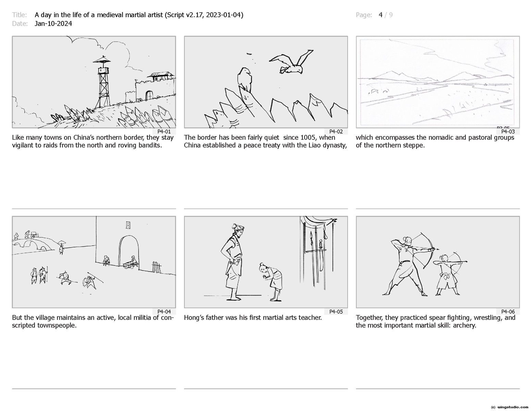Open the steppe landscape sketch panel P4-03

pyautogui.click(x=438, y=82)
